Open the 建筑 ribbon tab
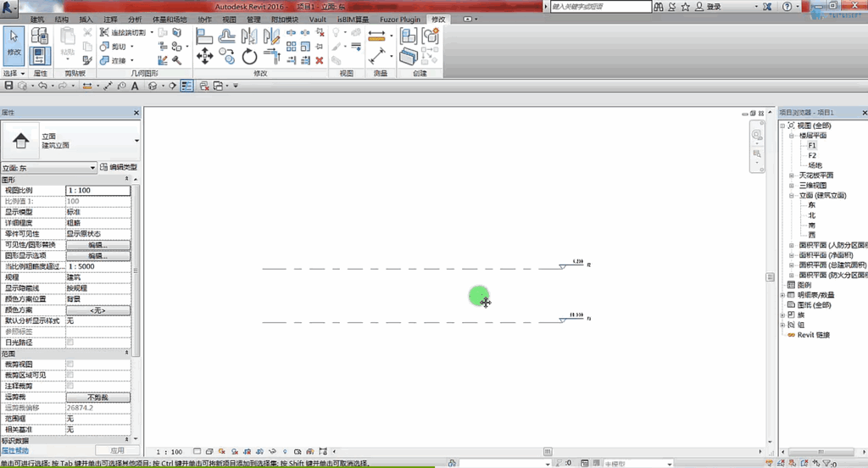The image size is (868, 468). pos(37,19)
